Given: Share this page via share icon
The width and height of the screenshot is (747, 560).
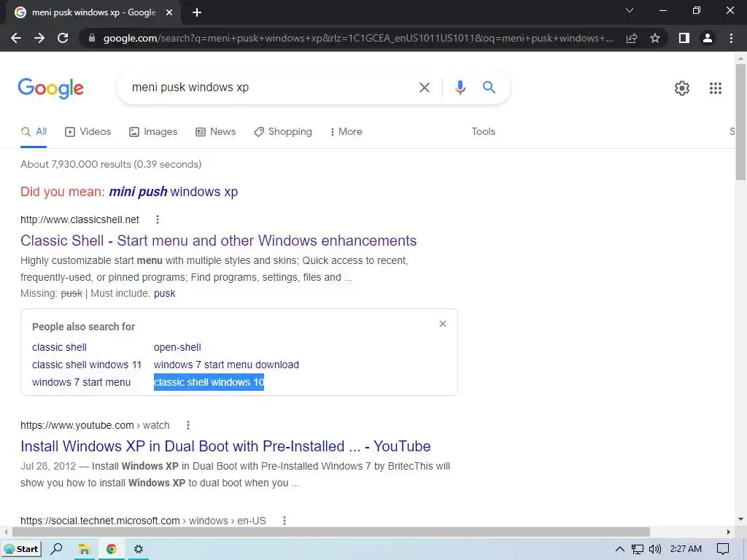Looking at the screenshot, I should (x=632, y=38).
